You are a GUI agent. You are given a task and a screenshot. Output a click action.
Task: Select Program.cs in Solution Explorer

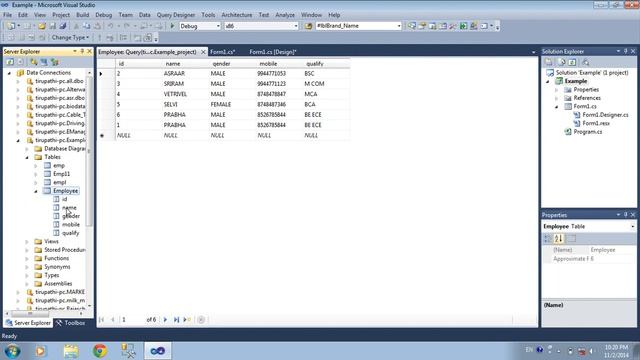click(x=587, y=132)
